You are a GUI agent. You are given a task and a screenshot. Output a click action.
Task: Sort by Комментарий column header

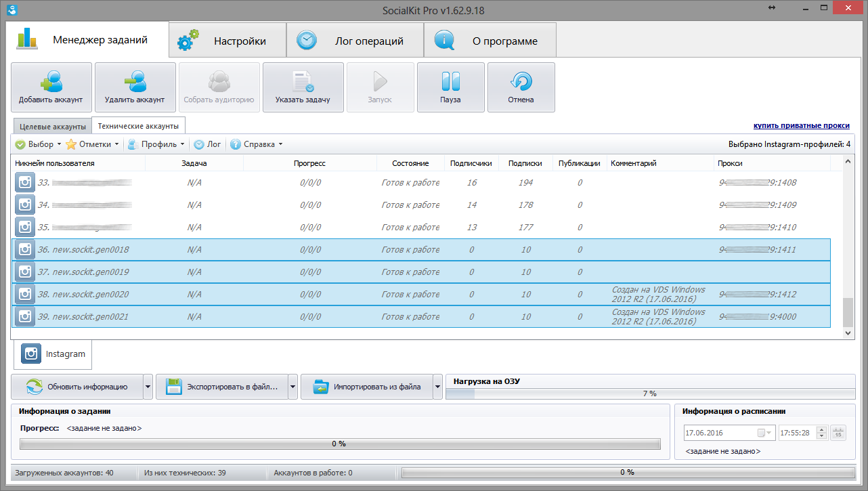[661, 163]
